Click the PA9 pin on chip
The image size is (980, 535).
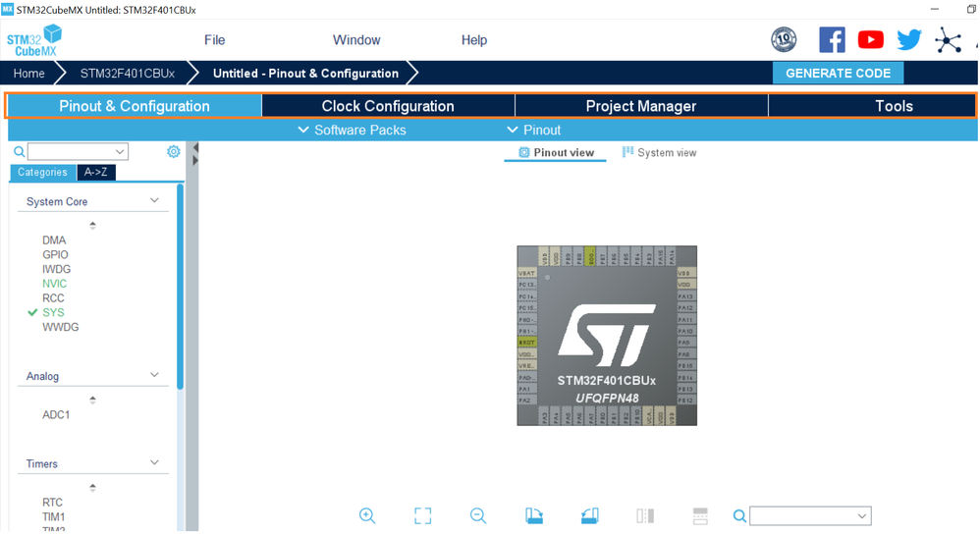686,343
